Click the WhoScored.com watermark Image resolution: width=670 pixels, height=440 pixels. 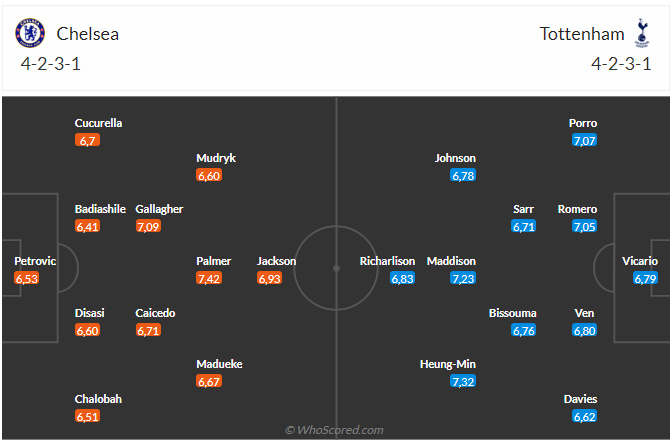(x=334, y=430)
